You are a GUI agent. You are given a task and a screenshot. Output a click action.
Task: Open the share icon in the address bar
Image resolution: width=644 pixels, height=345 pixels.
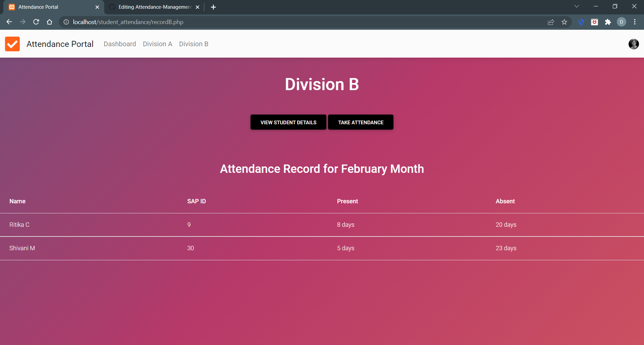(x=551, y=22)
